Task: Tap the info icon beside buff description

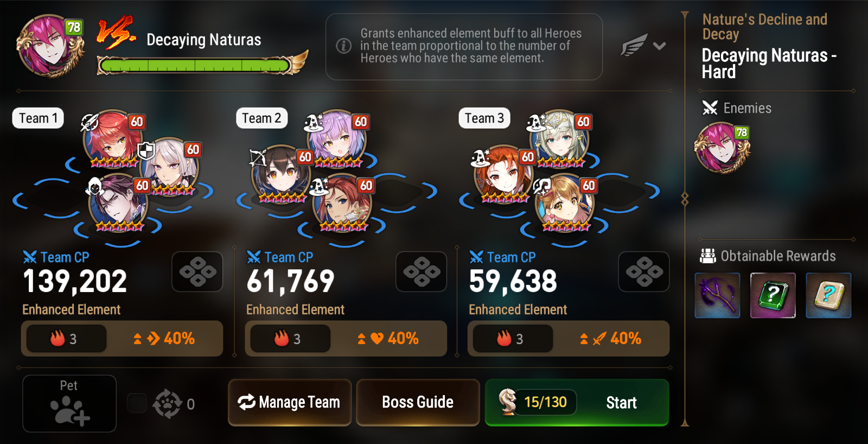Action: click(344, 46)
